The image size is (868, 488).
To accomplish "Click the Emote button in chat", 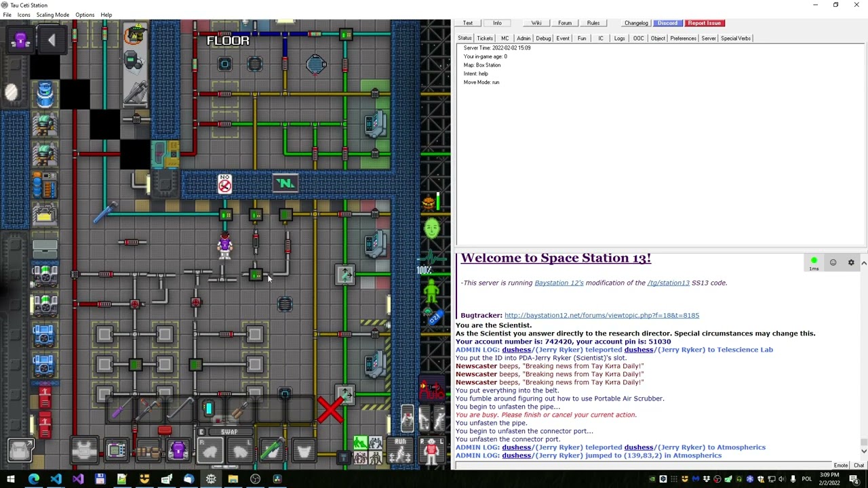I will pos(841,466).
